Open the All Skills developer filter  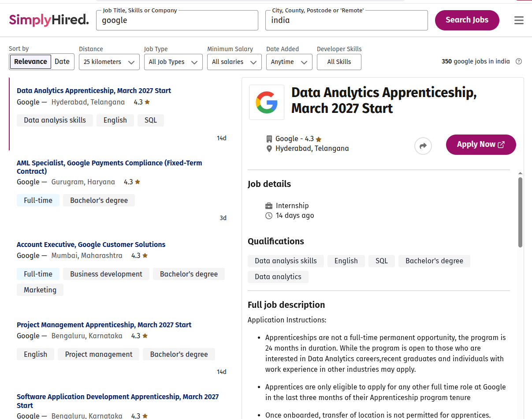[x=339, y=62]
